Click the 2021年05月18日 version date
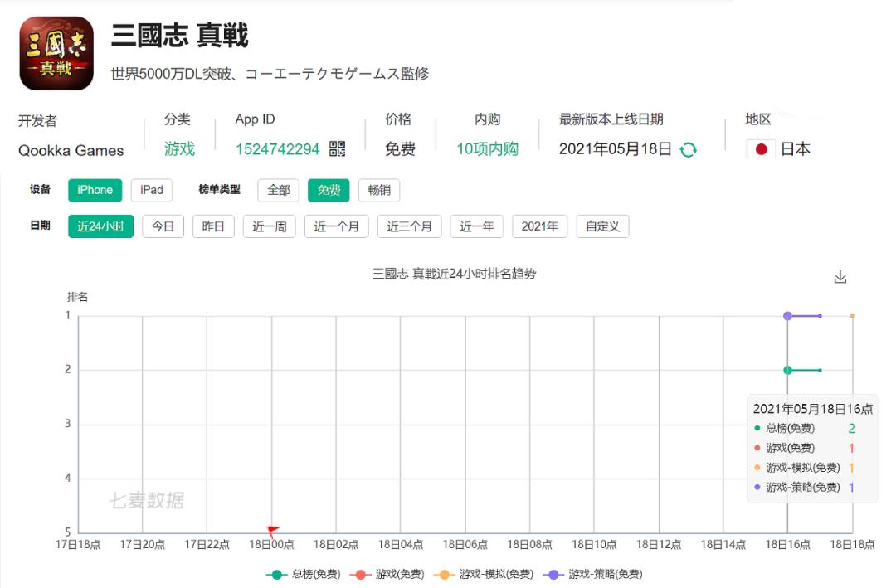The image size is (896, 588). point(615,149)
